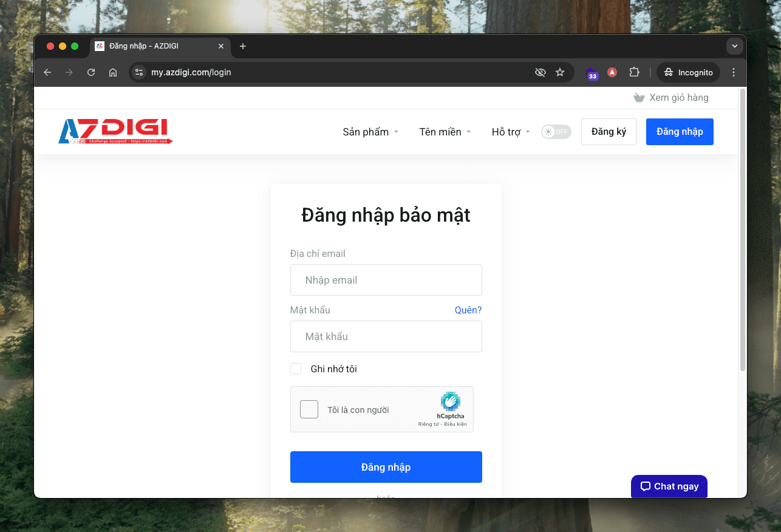This screenshot has height=532, width=781.
Task: Click the Quên? password recovery link
Action: click(468, 310)
